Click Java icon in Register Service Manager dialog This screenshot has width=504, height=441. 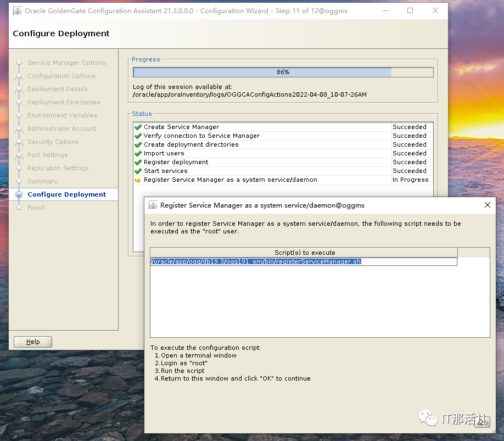153,205
